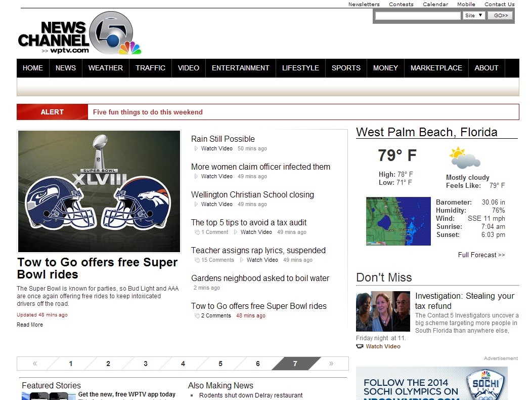Viewport: 532px width, 400px height.
Task: Click the Sochi 2014 Olympics badge
Action: [x=486, y=385]
